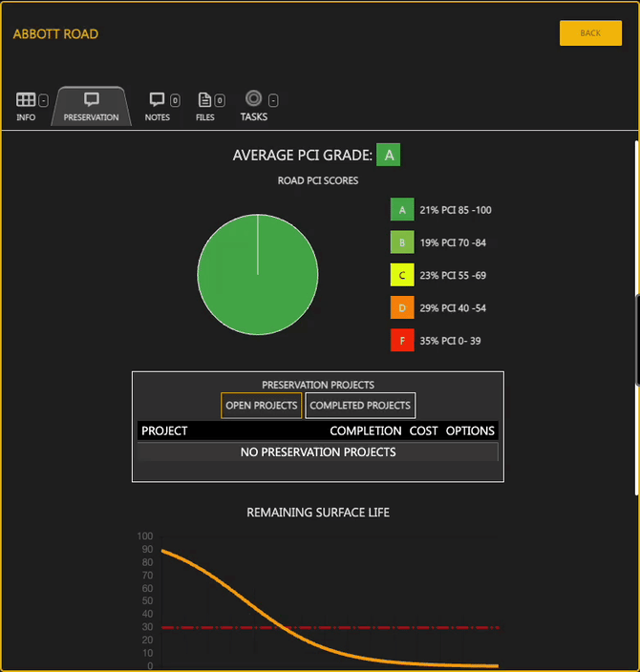Select yellow grade C legend swatch
640x672 pixels.
coord(402,276)
